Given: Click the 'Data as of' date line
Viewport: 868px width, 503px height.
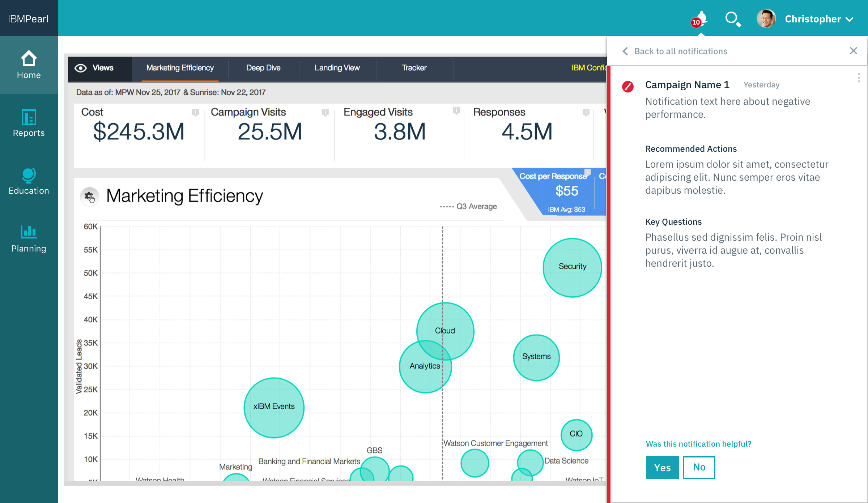Looking at the screenshot, I should [x=171, y=93].
